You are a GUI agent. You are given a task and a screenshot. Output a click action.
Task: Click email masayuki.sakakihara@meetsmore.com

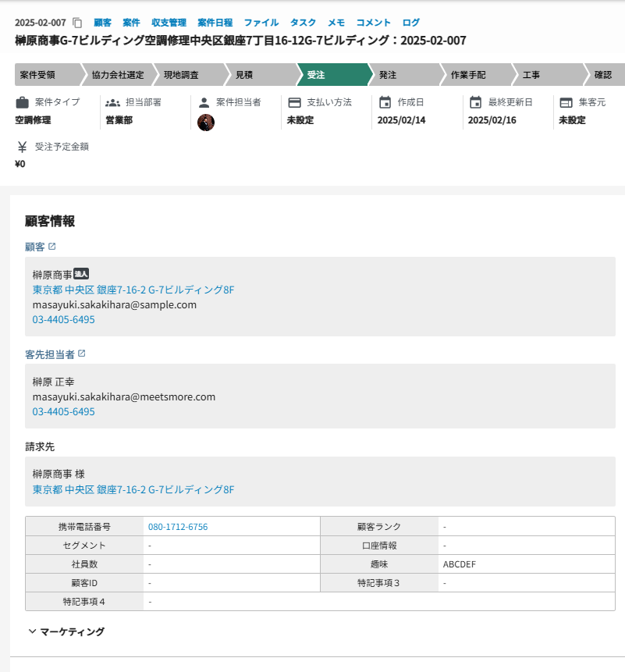click(x=124, y=396)
